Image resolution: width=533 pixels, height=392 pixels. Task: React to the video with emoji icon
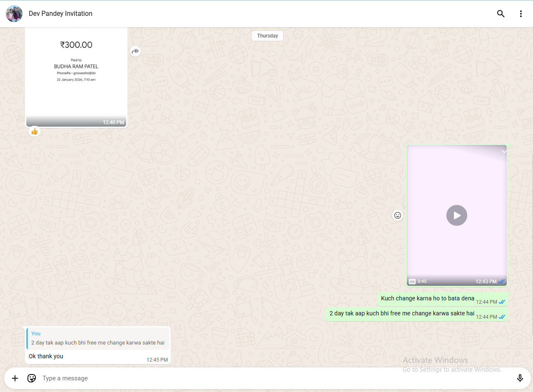click(398, 215)
